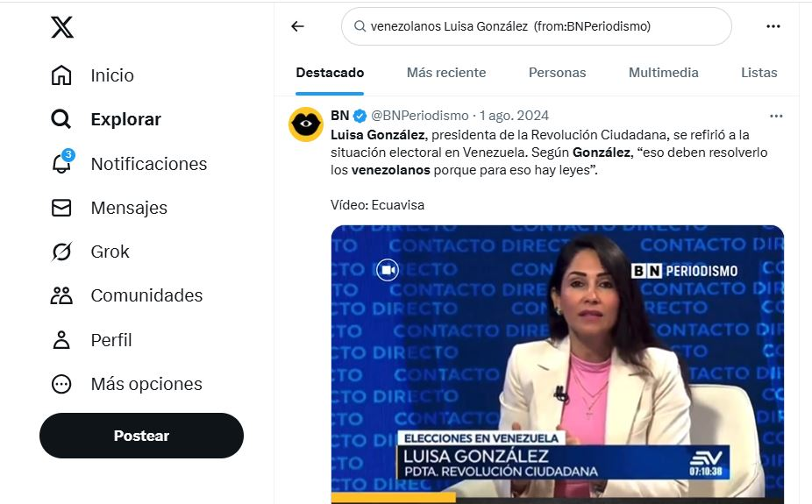Viewport: 812px width, 504px height.
Task: Switch to Más reciente tab
Action: coord(445,73)
